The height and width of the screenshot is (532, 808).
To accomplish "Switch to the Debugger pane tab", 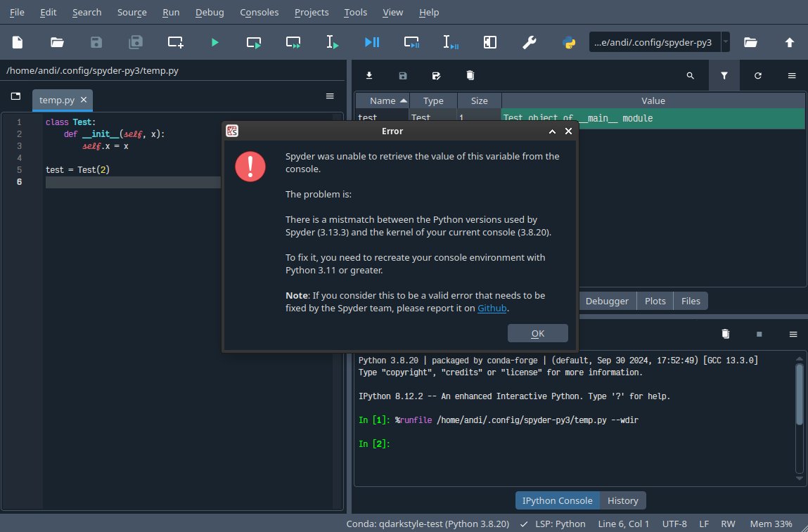I will [607, 301].
